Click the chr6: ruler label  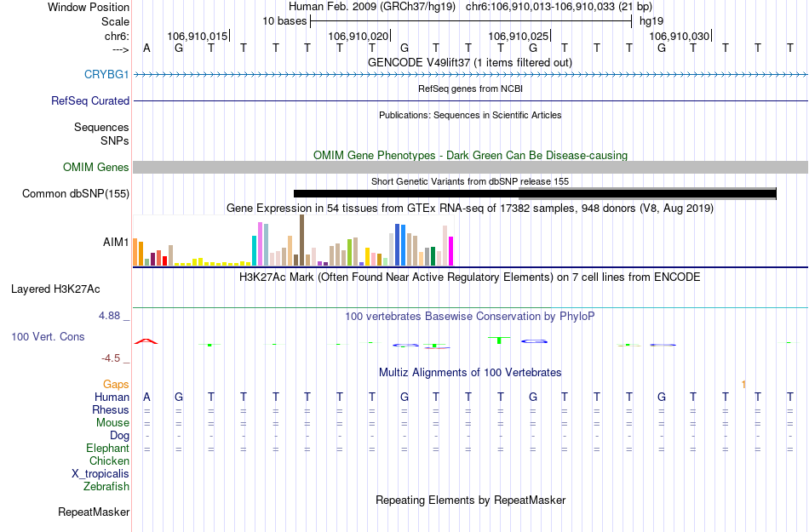click(x=117, y=36)
